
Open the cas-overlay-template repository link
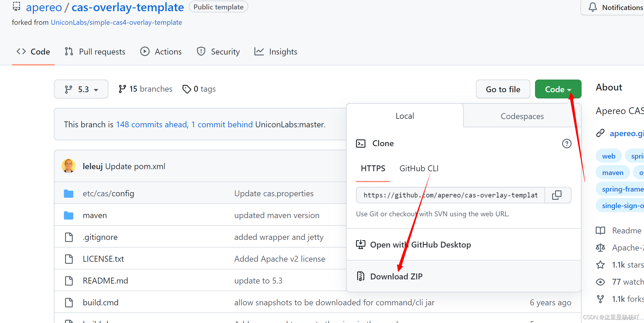tap(128, 7)
